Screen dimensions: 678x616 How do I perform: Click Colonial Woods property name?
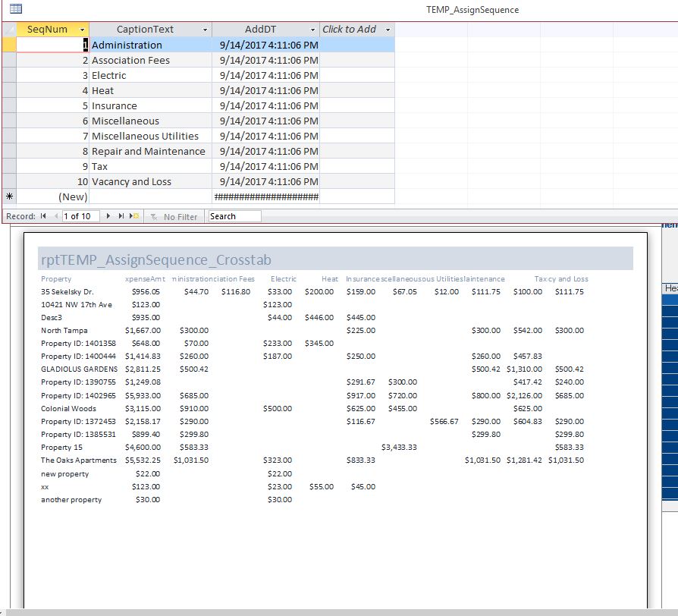68,408
